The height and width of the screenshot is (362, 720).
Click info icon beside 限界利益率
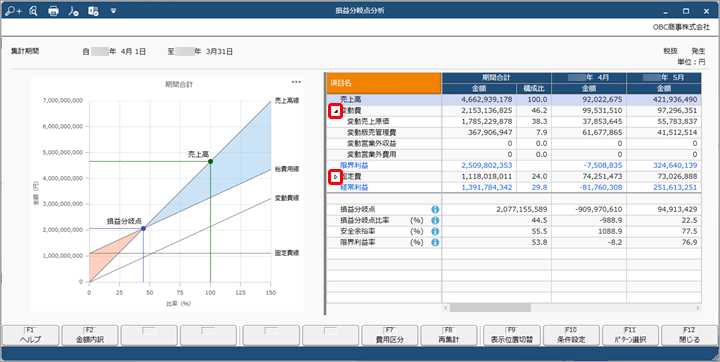click(x=435, y=243)
